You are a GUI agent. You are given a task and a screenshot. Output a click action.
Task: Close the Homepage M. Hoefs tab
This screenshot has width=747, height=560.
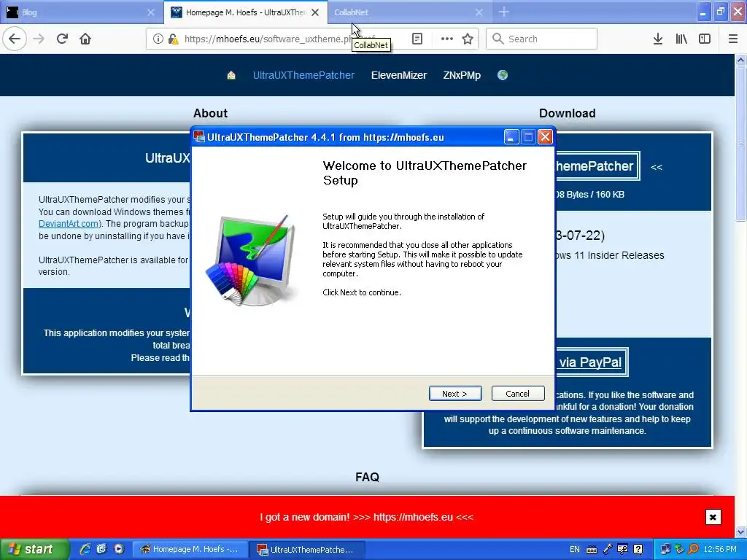315,12
